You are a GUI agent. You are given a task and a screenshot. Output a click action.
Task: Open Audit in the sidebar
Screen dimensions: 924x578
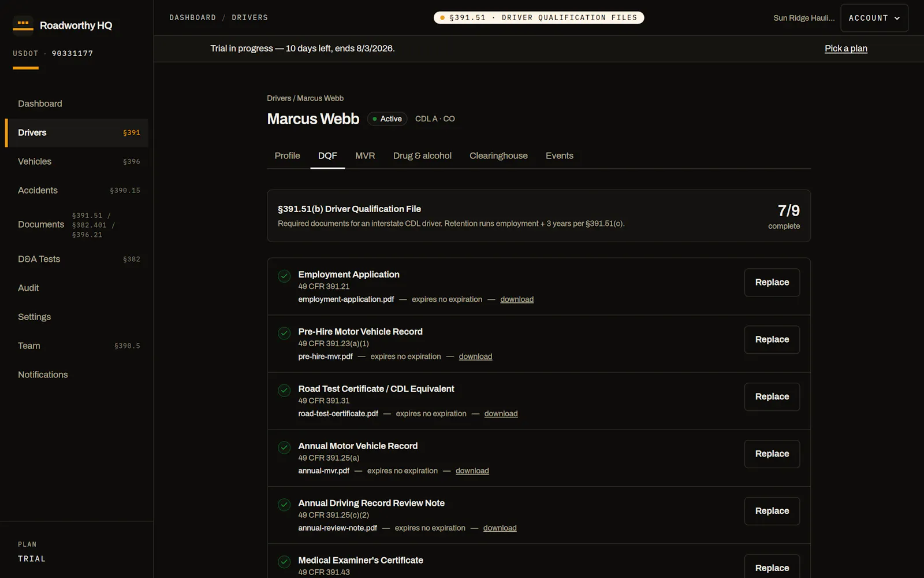(77, 288)
